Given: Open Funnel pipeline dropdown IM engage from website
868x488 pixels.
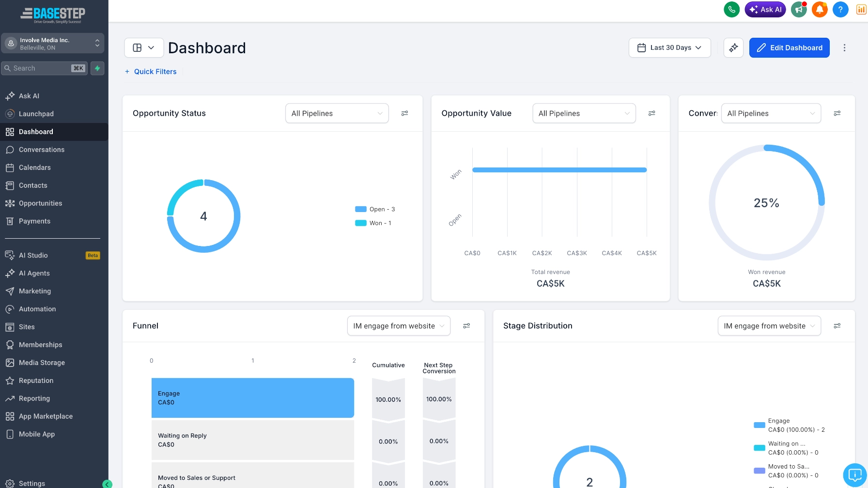Looking at the screenshot, I should [399, 326].
